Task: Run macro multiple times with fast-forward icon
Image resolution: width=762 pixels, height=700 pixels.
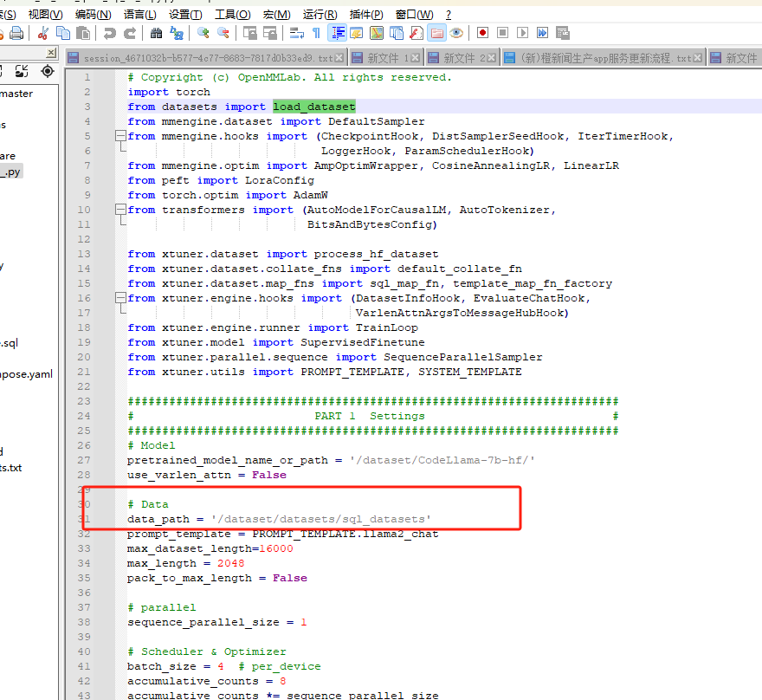Action: [x=543, y=33]
